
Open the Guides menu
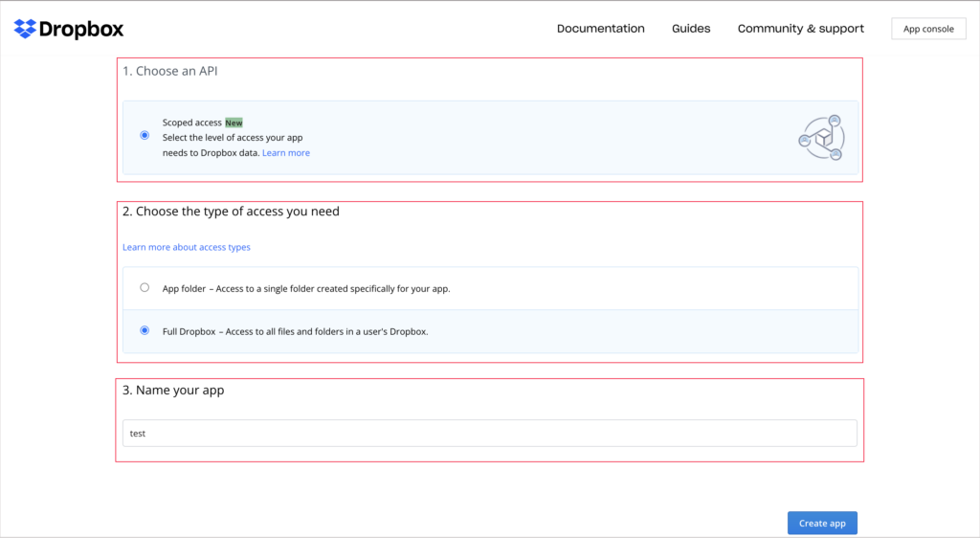click(691, 29)
